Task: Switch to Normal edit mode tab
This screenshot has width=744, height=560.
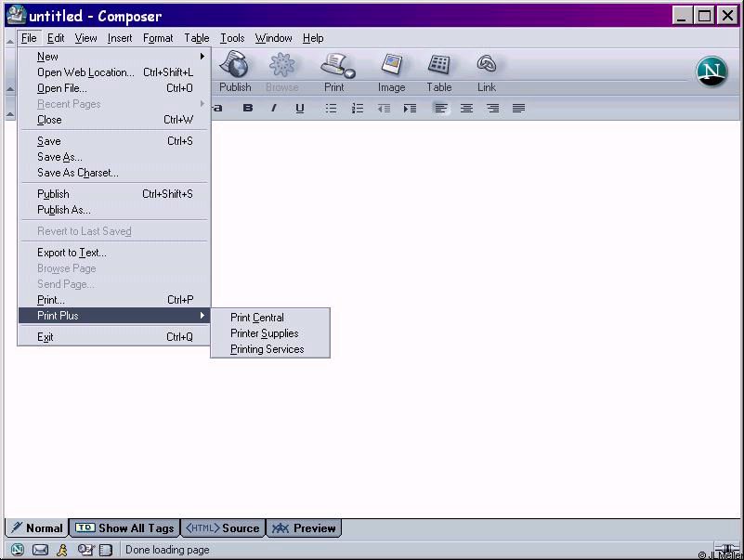Action: coord(37,527)
